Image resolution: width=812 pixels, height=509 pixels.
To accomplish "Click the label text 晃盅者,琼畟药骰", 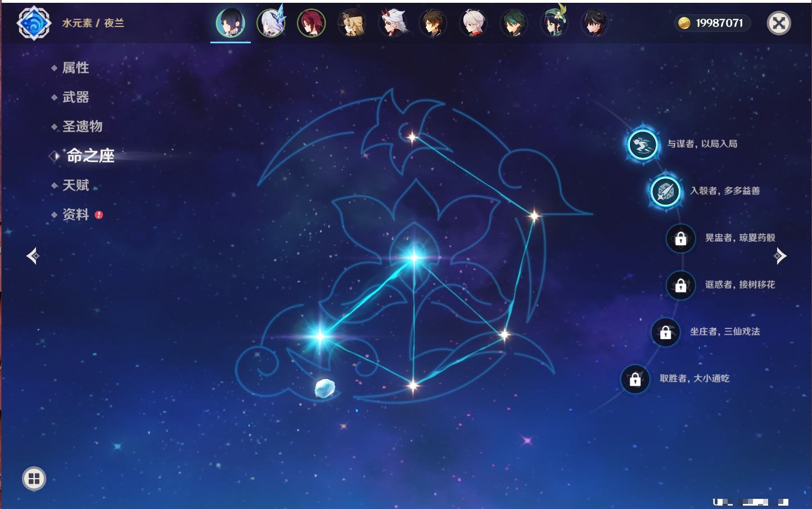I will point(741,237).
